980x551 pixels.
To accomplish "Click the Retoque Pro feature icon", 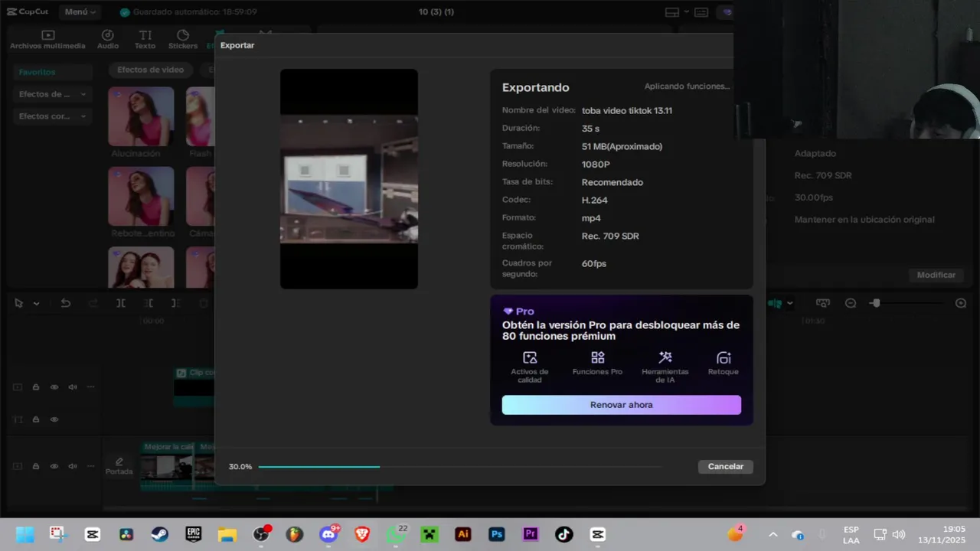I will pyautogui.click(x=724, y=357).
